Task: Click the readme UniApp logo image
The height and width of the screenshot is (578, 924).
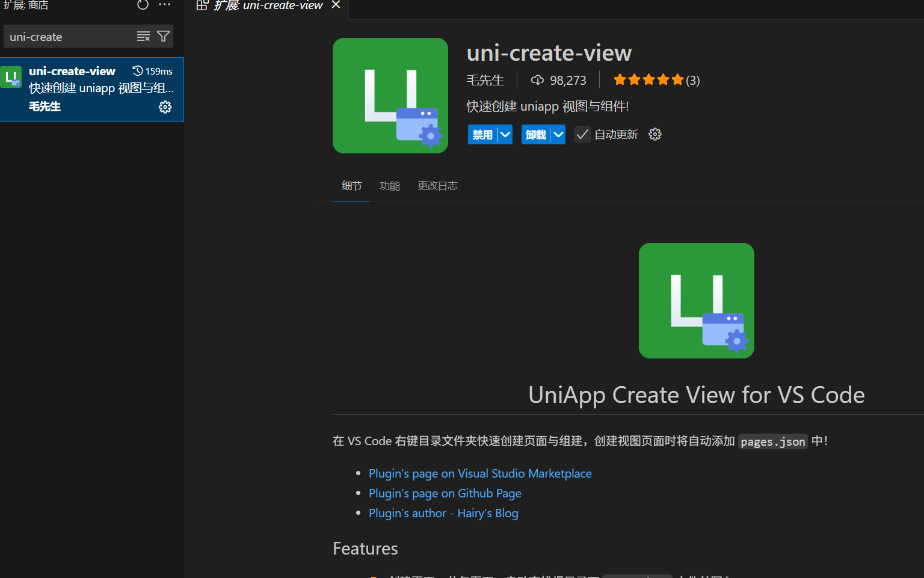Action: point(697,301)
